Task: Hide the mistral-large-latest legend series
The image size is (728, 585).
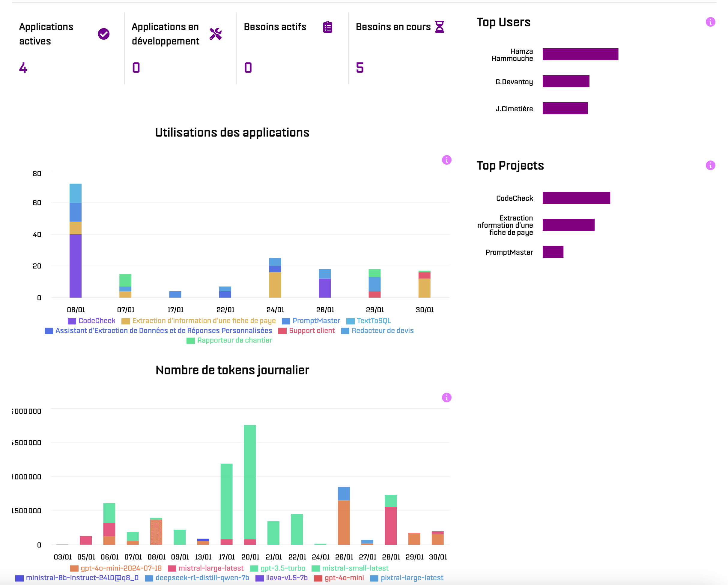Action: pos(211,568)
